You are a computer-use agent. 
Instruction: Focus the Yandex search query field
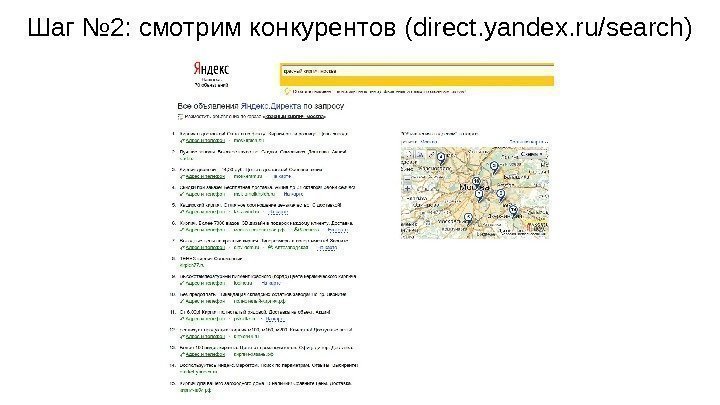coord(416,71)
